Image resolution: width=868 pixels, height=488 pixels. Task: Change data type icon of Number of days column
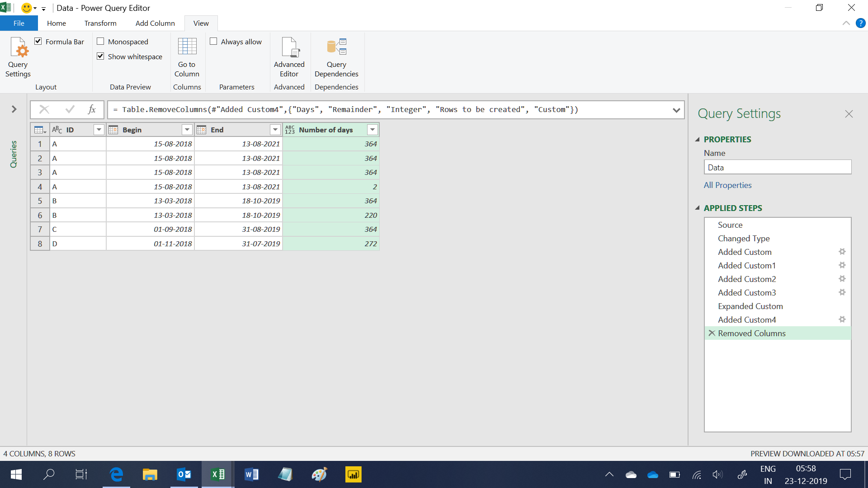290,130
